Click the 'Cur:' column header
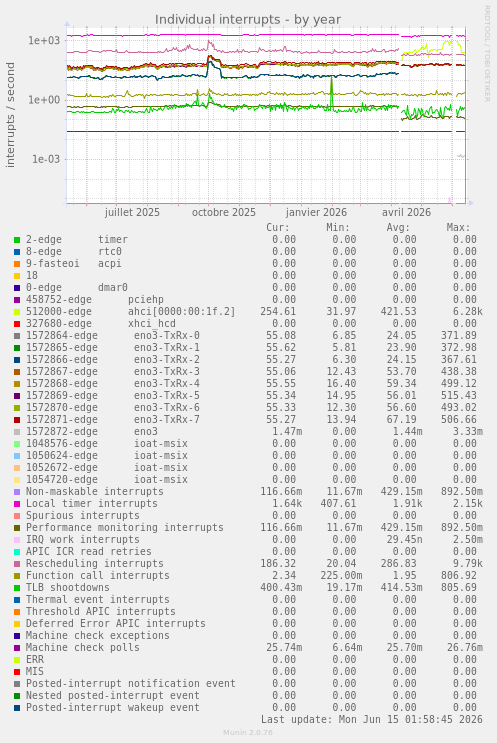The image size is (497, 743). click(278, 227)
